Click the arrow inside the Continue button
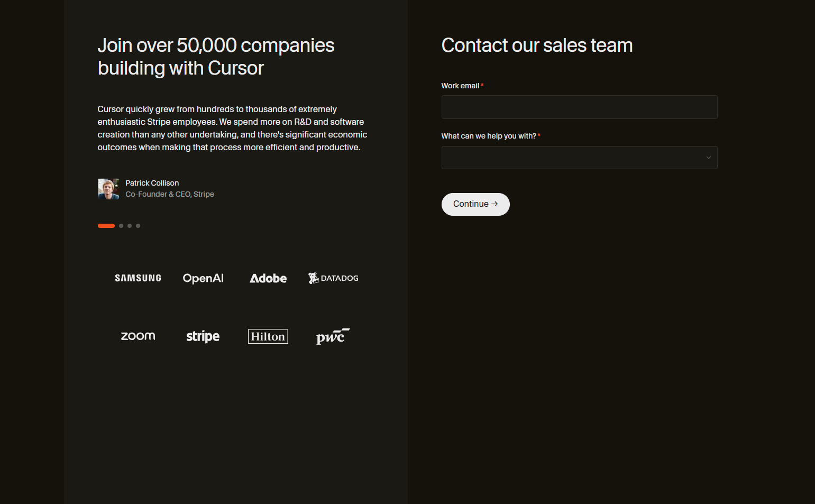 pyautogui.click(x=495, y=204)
